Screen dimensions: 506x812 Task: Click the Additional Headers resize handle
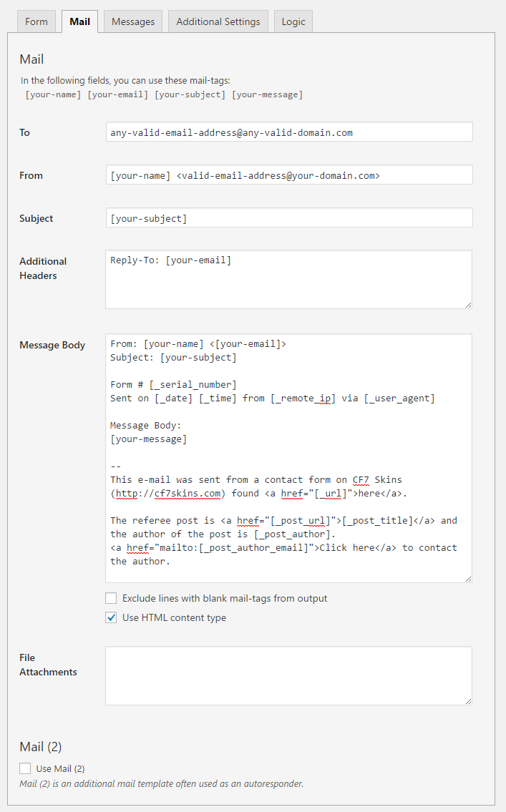click(x=468, y=305)
